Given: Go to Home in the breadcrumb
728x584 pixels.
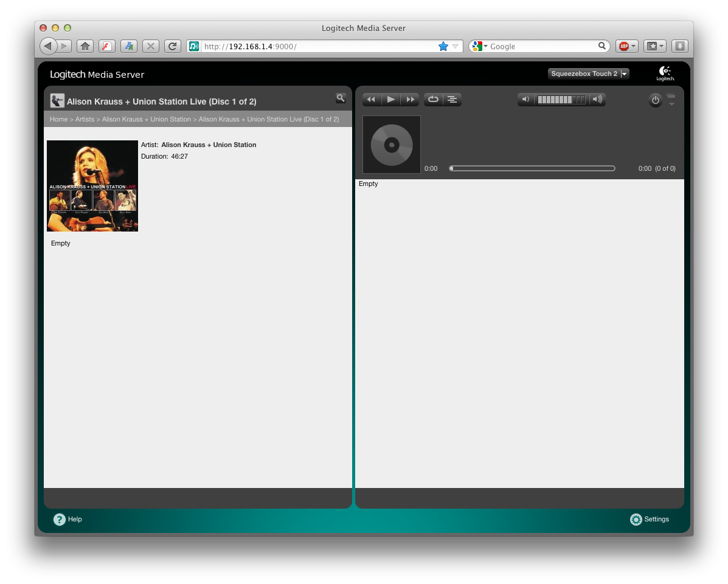Looking at the screenshot, I should tap(58, 119).
